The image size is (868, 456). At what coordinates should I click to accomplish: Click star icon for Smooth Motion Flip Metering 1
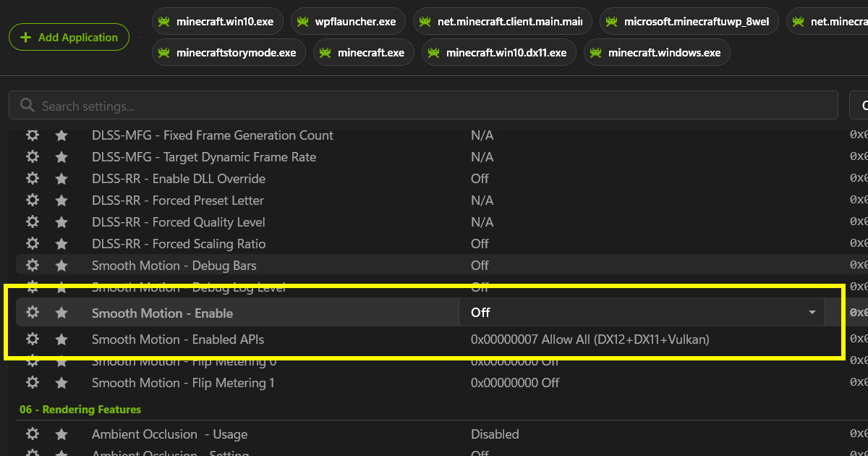[61, 382]
